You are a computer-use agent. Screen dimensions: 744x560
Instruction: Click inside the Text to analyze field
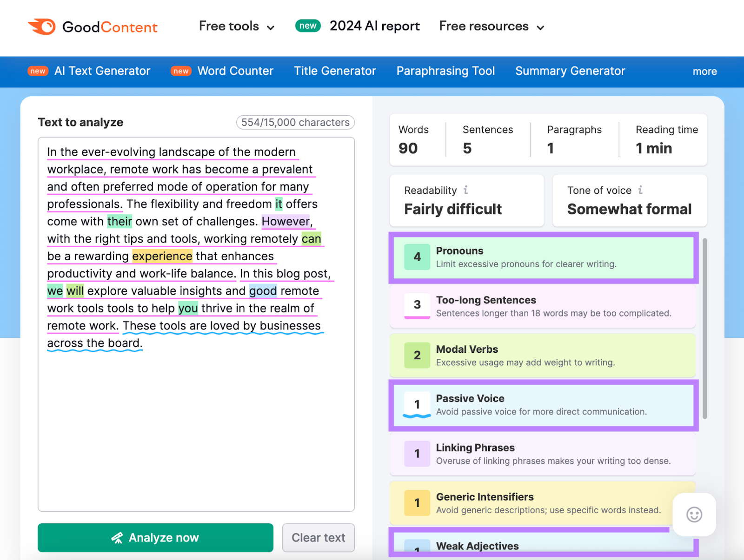[x=195, y=418]
